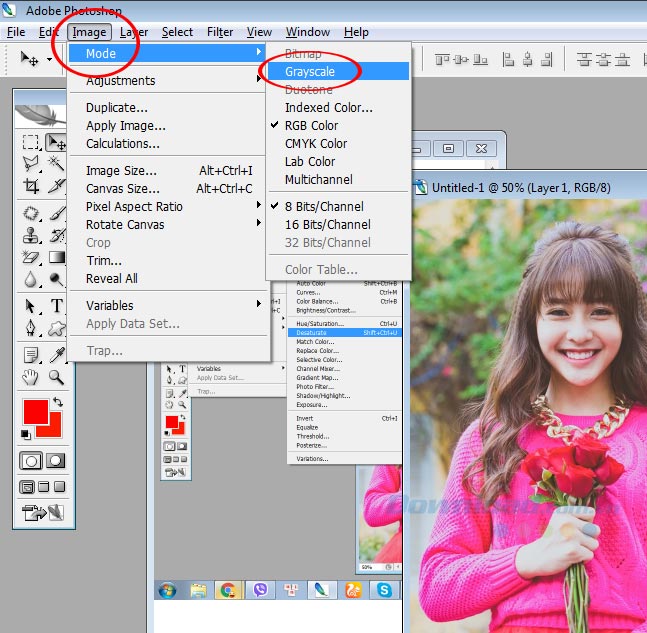647x633 pixels.
Task: Click the Duplicate... command
Action: click(x=116, y=108)
